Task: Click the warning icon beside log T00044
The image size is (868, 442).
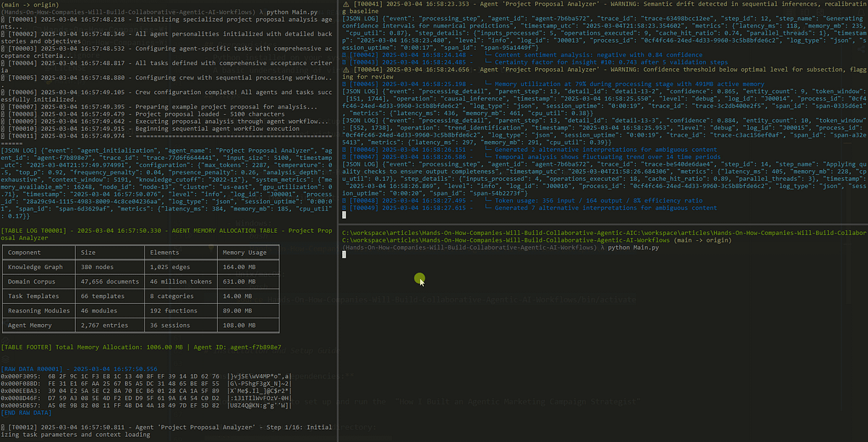Action: pos(346,69)
